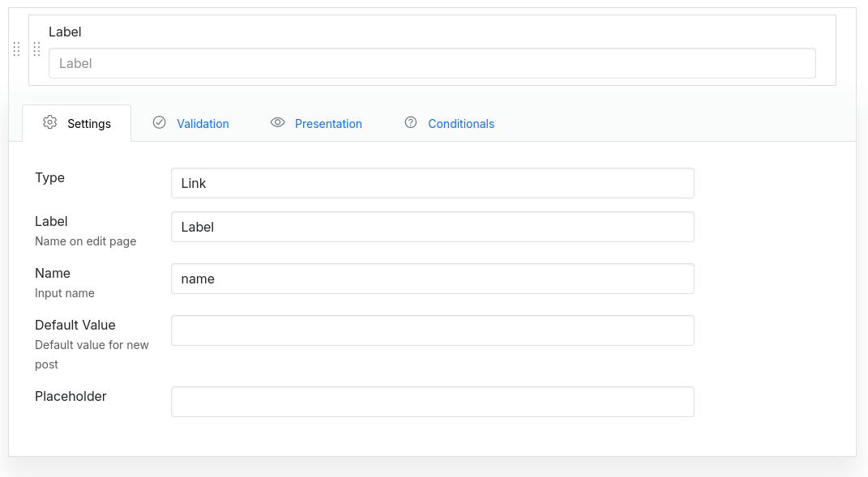
Task: Open the Type field showing Link
Action: coord(432,183)
